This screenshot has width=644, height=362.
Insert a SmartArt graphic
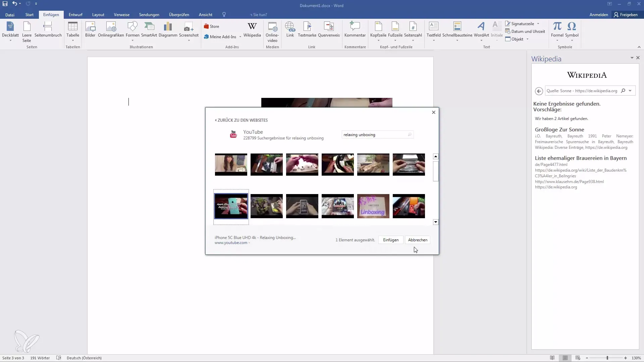pos(149,29)
